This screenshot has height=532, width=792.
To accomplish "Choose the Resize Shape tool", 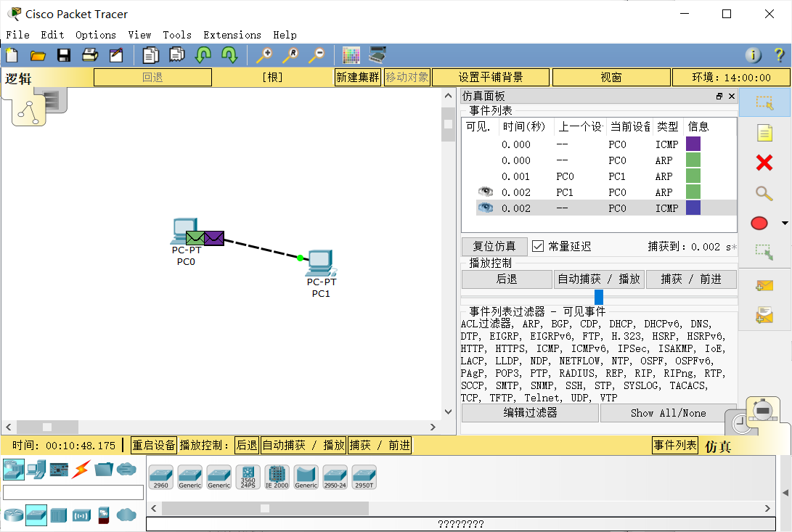I will (764, 252).
